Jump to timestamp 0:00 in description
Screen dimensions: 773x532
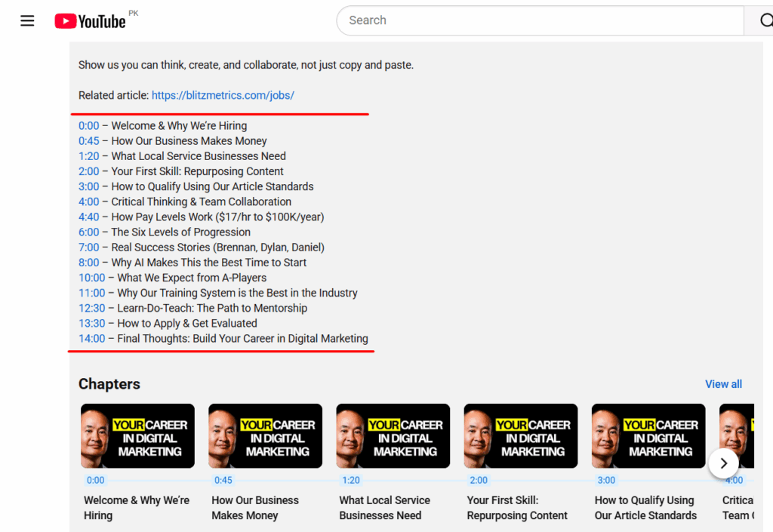pos(89,125)
